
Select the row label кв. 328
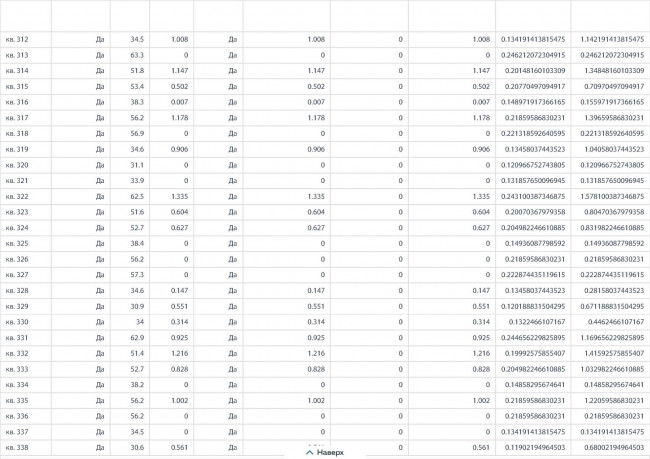tap(17, 291)
